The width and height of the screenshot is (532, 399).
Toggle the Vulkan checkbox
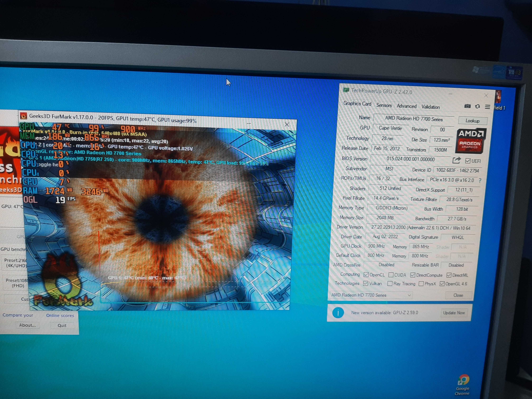(x=366, y=283)
